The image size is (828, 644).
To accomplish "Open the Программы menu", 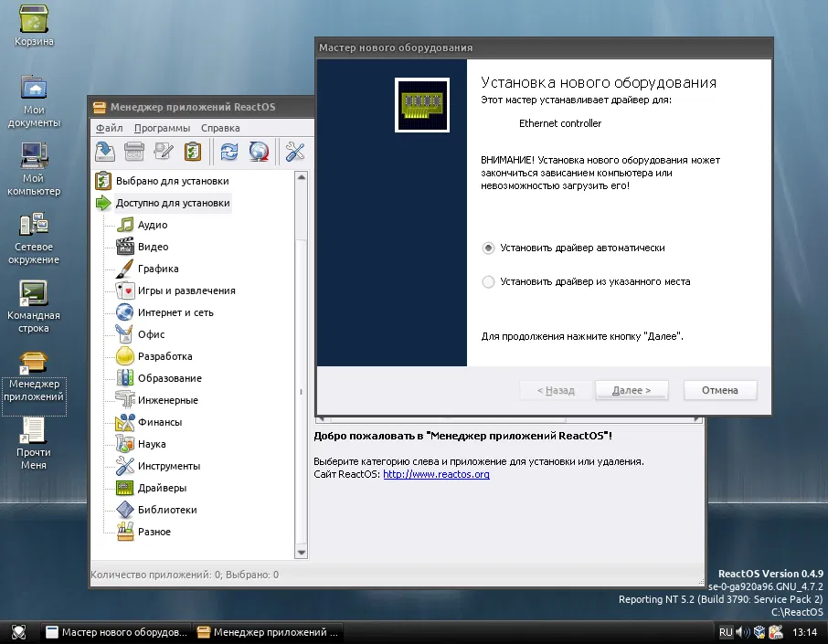I will click(162, 128).
